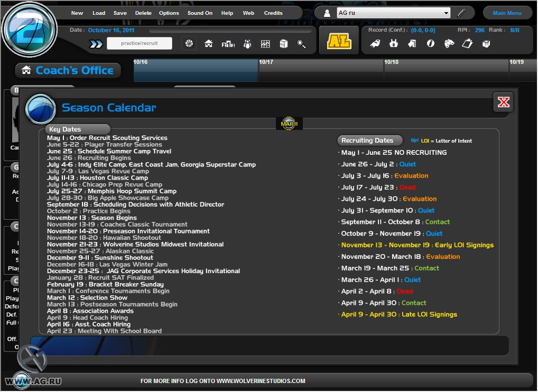Click the player figure icon
Screen dimensions: 538x392
pos(247,43)
